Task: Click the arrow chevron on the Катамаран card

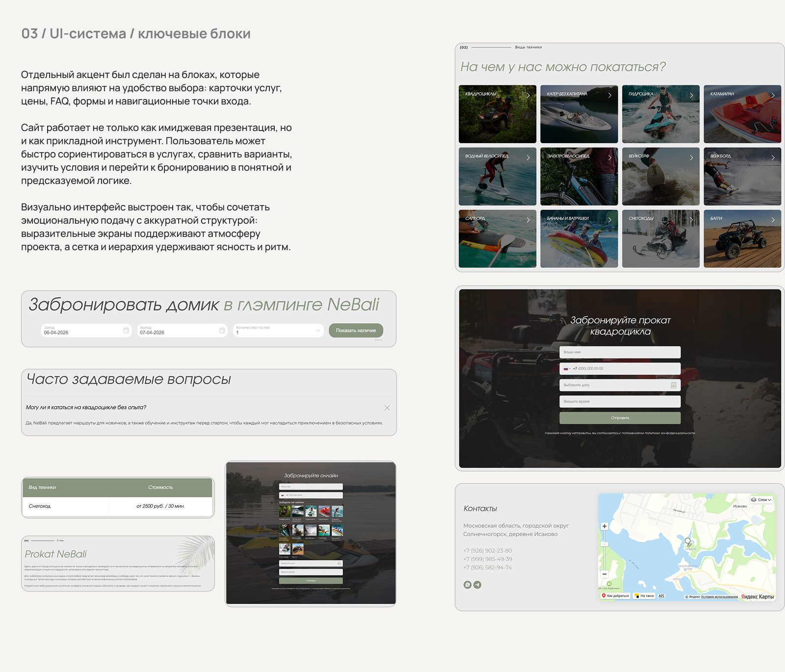Action: tap(773, 95)
